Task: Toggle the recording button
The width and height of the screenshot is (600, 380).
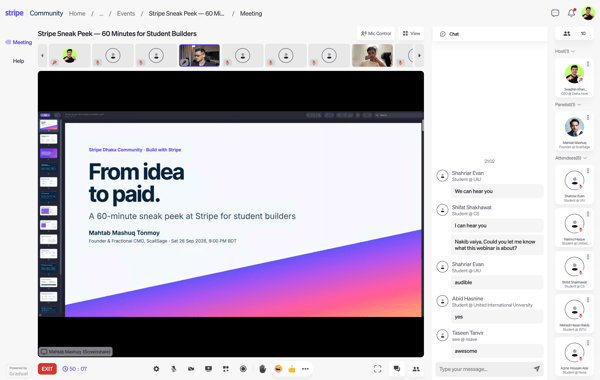Action: (x=243, y=369)
